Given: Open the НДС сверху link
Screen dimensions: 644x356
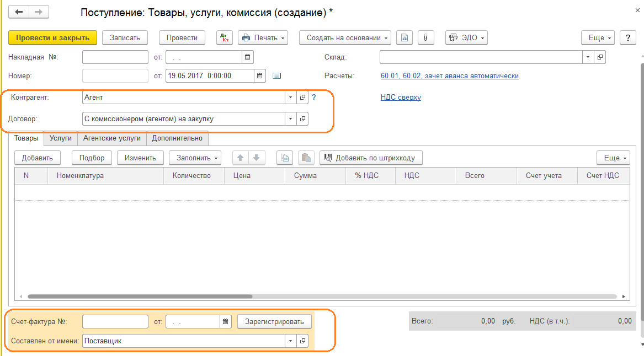Looking at the screenshot, I should pyautogui.click(x=401, y=97).
